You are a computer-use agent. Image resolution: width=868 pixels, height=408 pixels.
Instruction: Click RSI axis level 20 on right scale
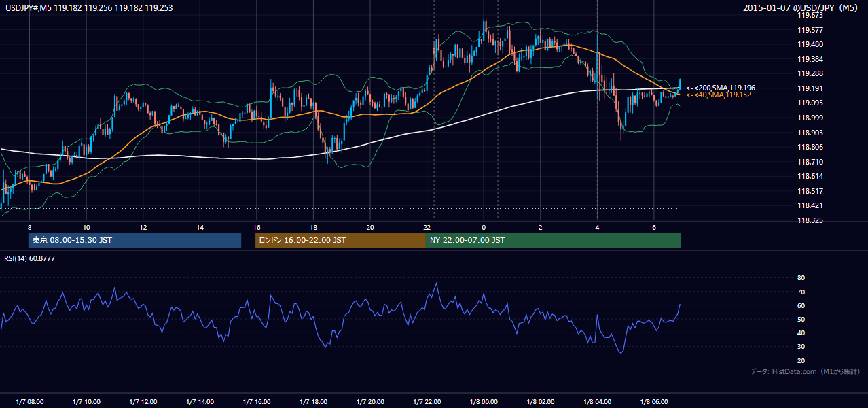point(801,361)
